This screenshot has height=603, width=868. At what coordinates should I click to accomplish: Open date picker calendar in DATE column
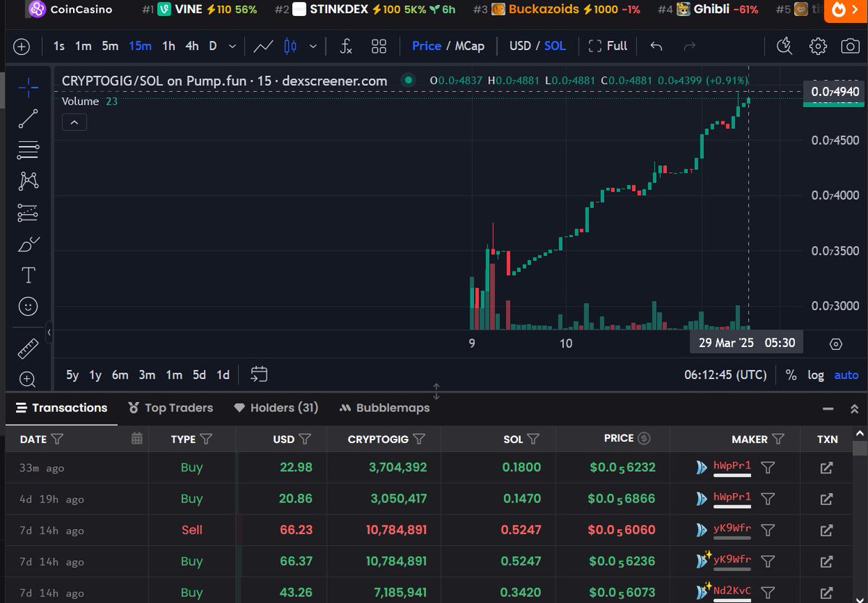tap(137, 438)
